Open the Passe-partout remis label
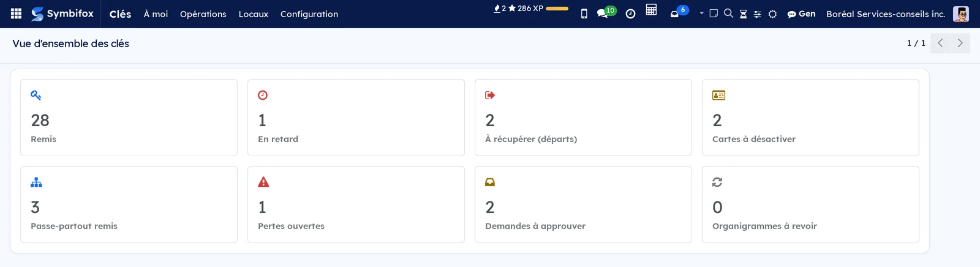Screen dimensions: 980x267 (x=74, y=226)
